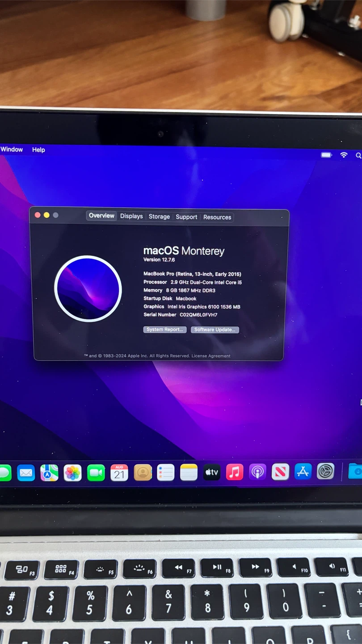Select the Overview tab
The width and height of the screenshot is (362, 644).
coord(101,216)
